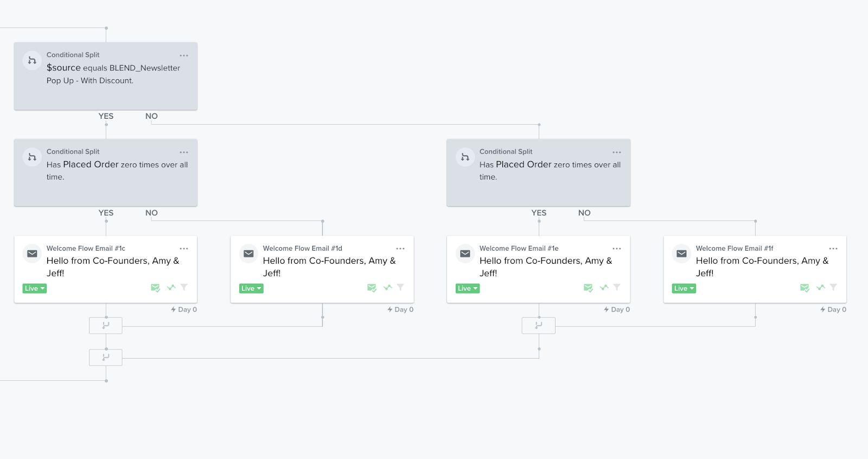Click the filter funnel icon on Email #1e

(617, 287)
